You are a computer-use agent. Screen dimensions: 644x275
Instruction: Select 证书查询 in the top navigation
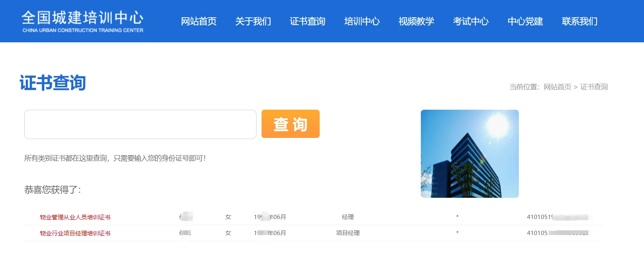[307, 21]
